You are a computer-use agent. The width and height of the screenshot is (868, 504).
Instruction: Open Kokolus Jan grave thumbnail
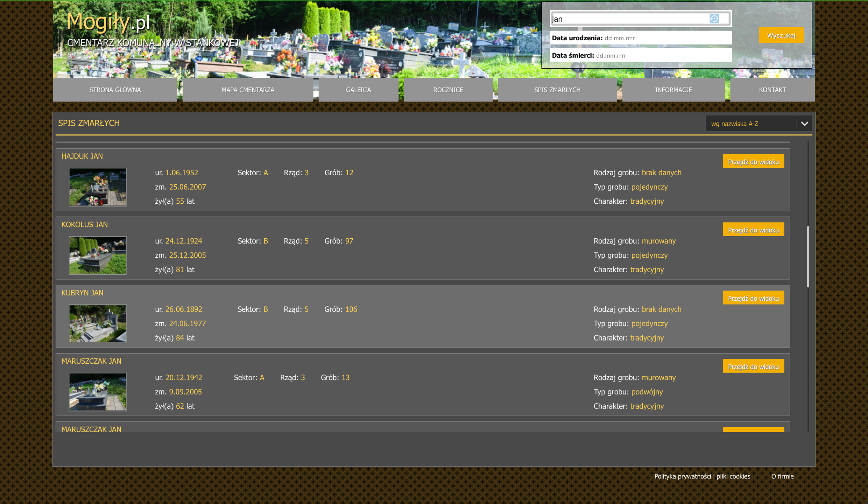98,255
